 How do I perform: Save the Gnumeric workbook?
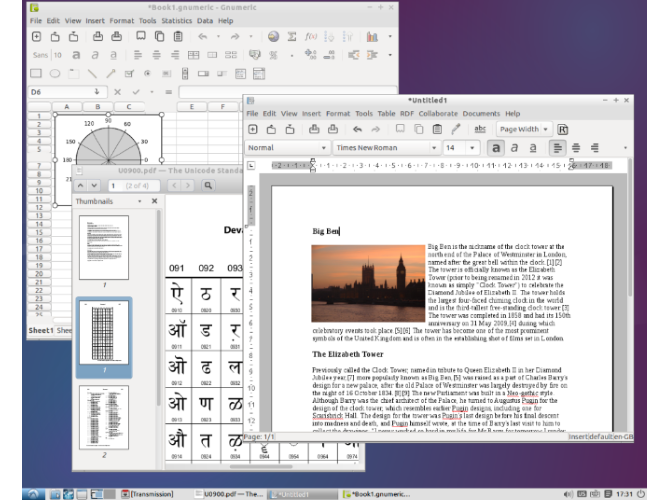pyautogui.click(x=74, y=37)
